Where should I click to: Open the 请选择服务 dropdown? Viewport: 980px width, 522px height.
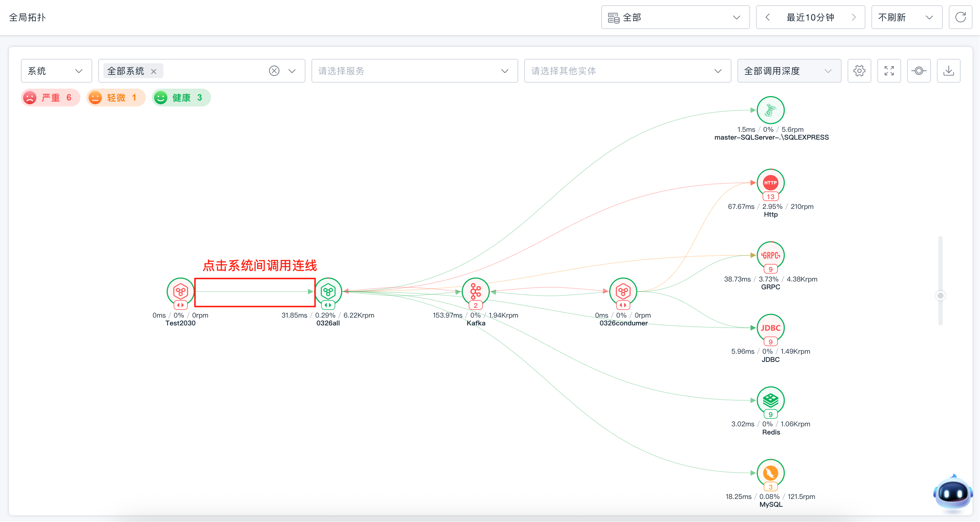pyautogui.click(x=415, y=71)
